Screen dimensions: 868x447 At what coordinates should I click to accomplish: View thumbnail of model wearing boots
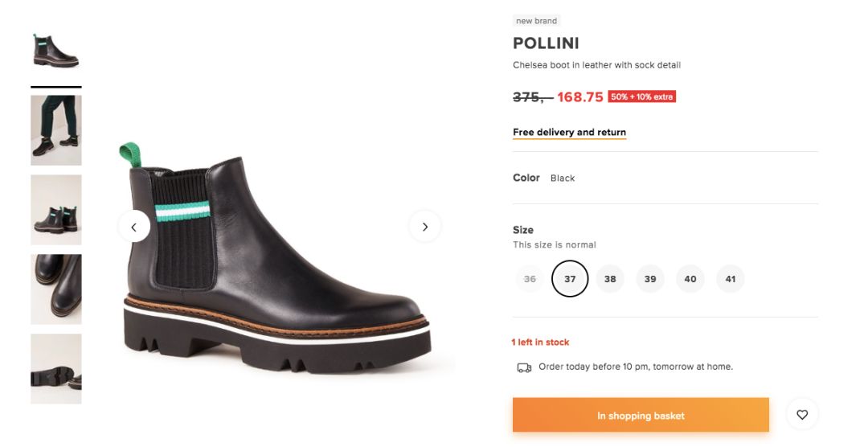pyautogui.click(x=55, y=129)
